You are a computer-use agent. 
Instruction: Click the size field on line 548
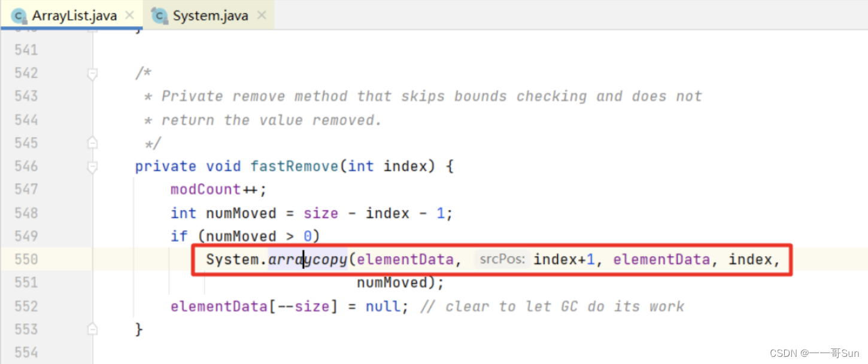point(321,213)
